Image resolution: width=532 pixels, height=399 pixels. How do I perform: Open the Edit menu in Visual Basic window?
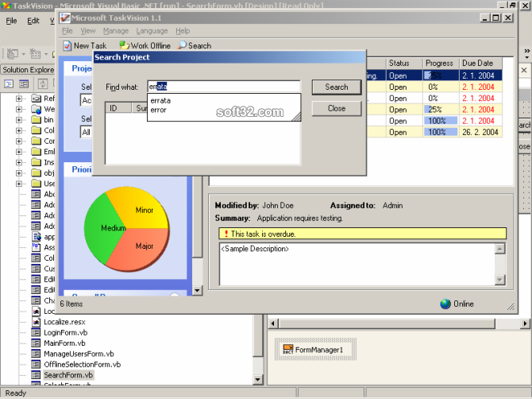pos(33,21)
